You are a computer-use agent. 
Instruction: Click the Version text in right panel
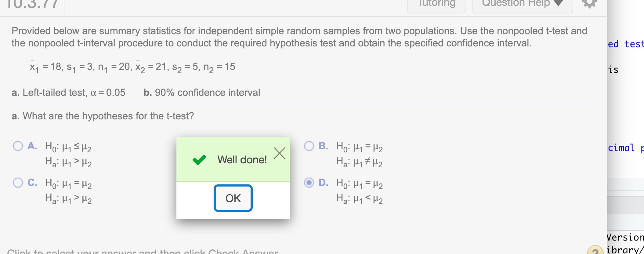click(x=625, y=237)
